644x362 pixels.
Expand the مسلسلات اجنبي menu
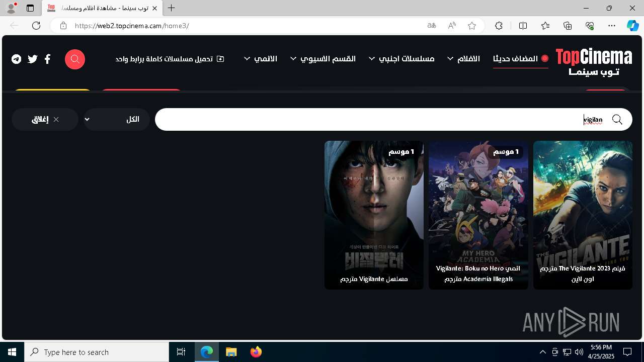coord(401,59)
